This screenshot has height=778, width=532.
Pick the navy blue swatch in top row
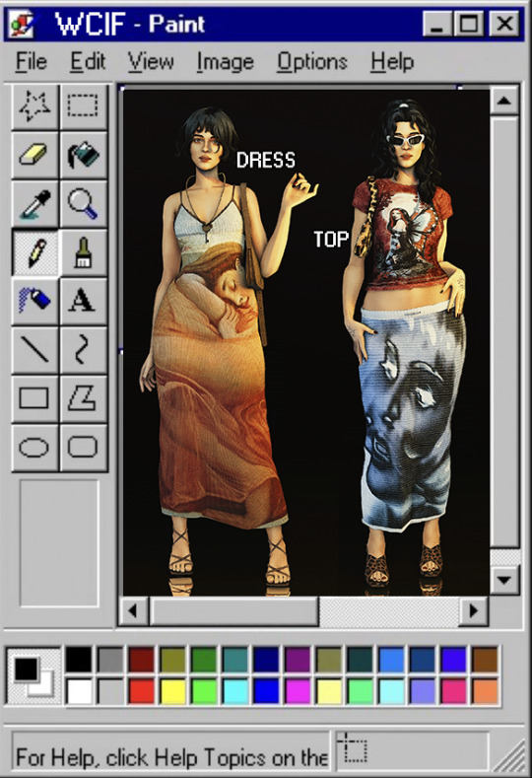[266, 659]
